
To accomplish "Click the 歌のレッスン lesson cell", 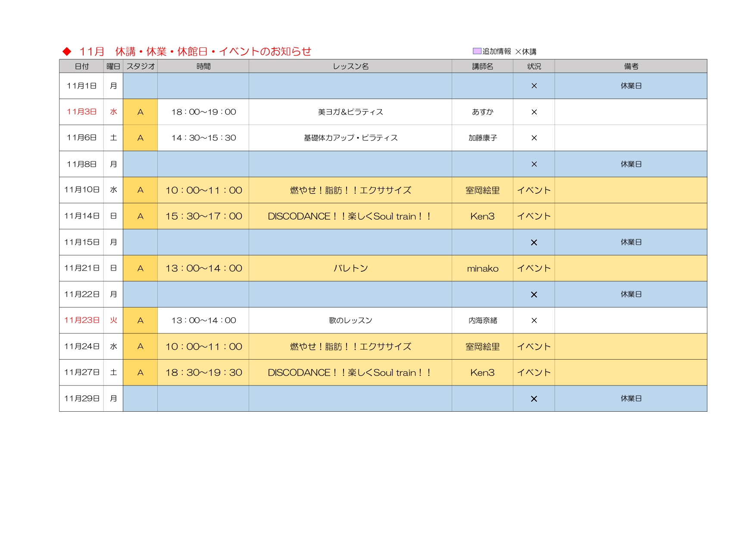I will tap(350, 320).
